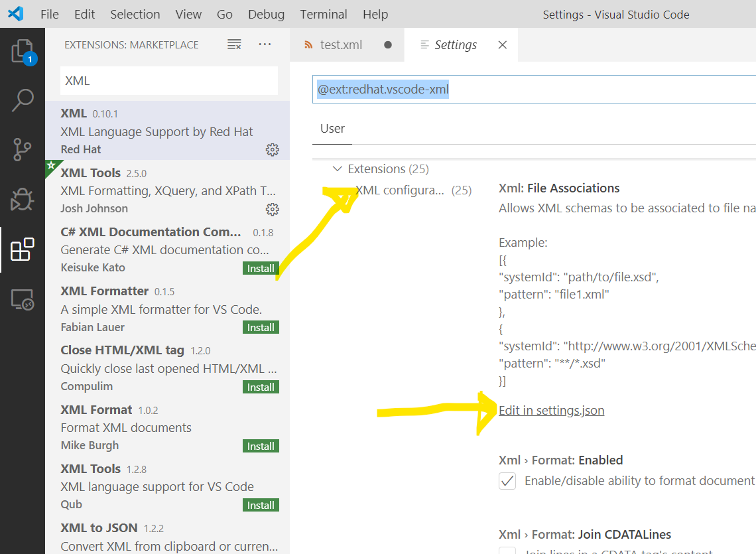Click the Xml Format: Enabled title
Image resolution: width=756 pixels, height=554 pixels.
point(560,460)
